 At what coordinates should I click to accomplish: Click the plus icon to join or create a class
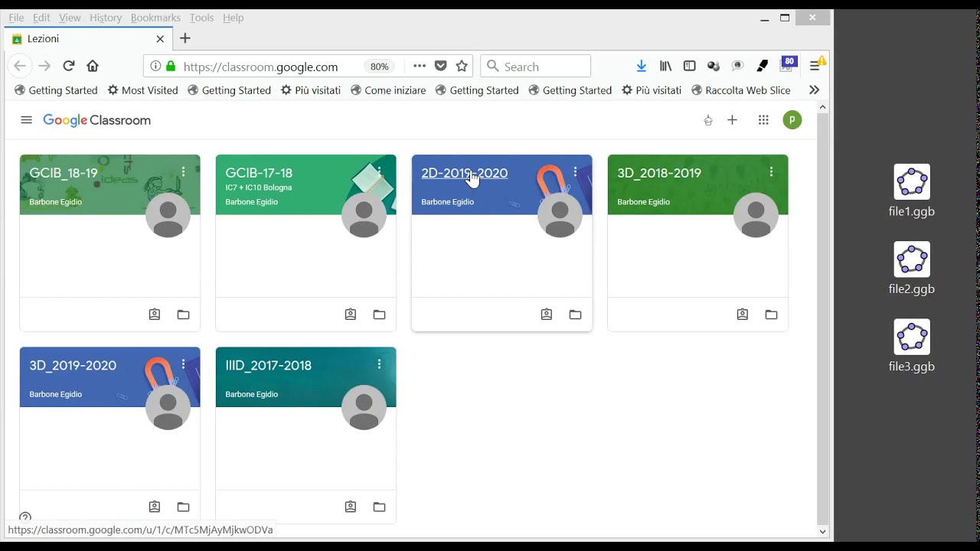(732, 120)
